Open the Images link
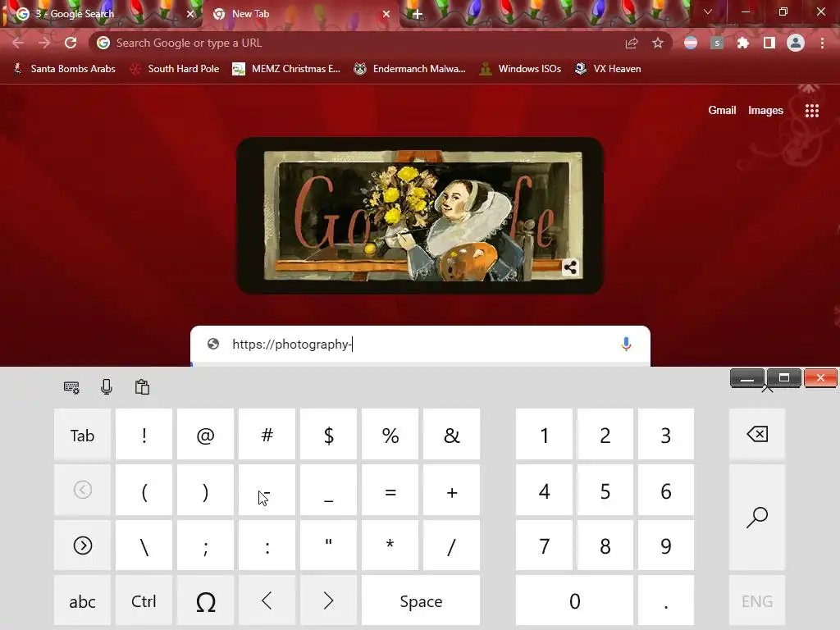Viewport: 840px width, 630px height. coord(765,111)
